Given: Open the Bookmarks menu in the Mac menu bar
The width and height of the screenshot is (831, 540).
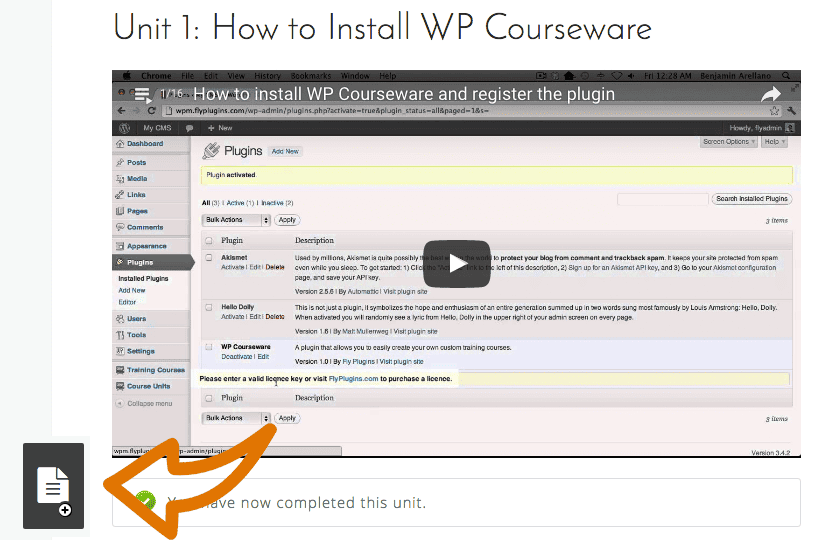Looking at the screenshot, I should pyautogui.click(x=311, y=76).
